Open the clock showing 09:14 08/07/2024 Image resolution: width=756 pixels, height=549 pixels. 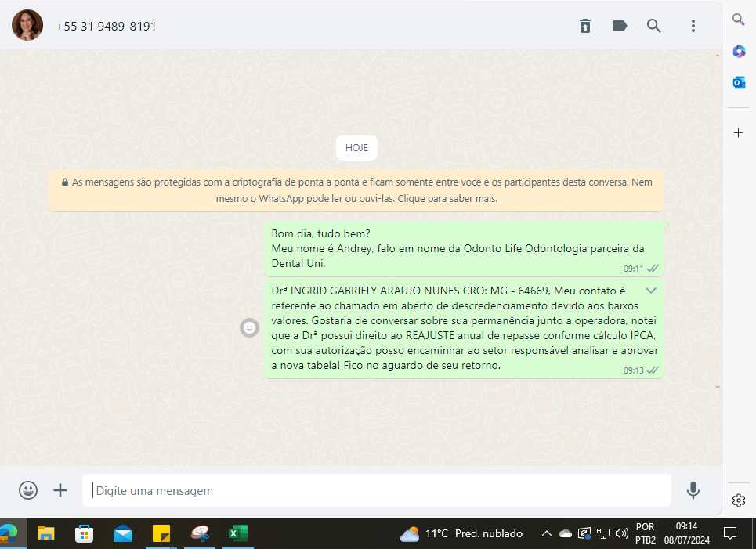coord(686,533)
